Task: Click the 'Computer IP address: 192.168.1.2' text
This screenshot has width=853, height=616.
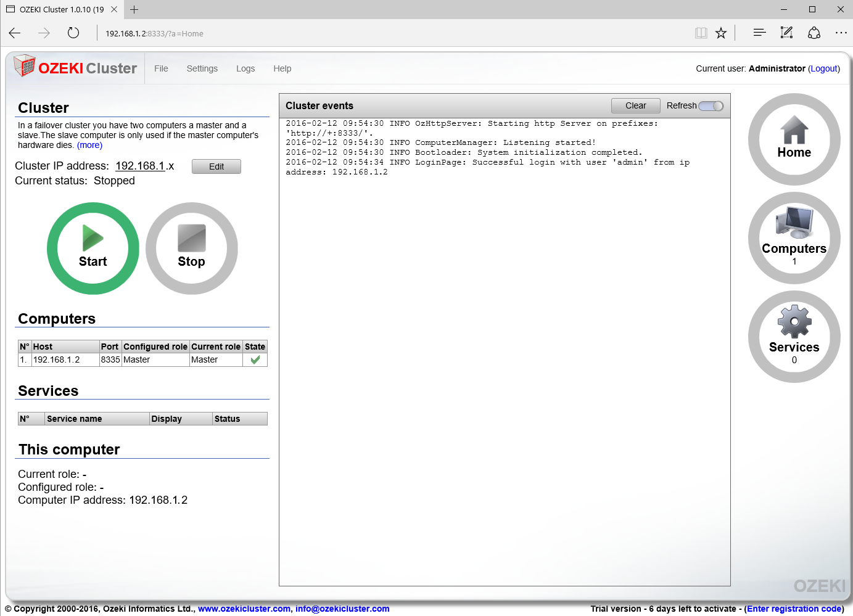Action: 102,500
